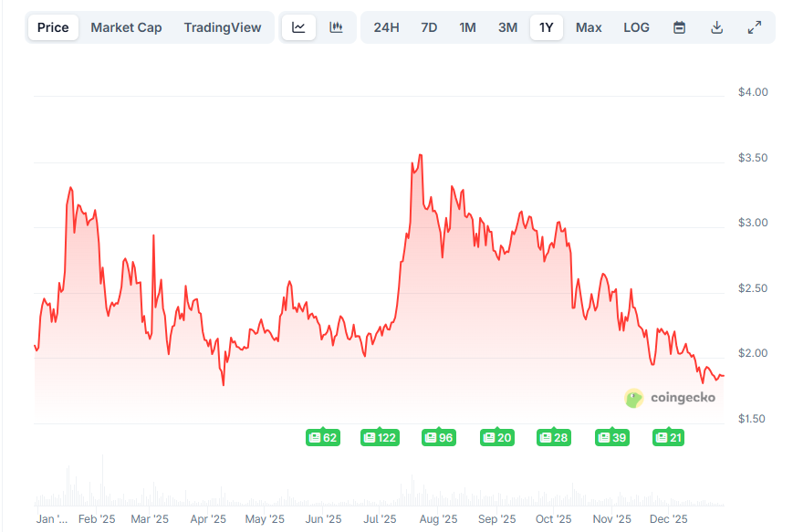The height and width of the screenshot is (532, 793).
Task: Select the 7D time range
Action: [427, 27]
